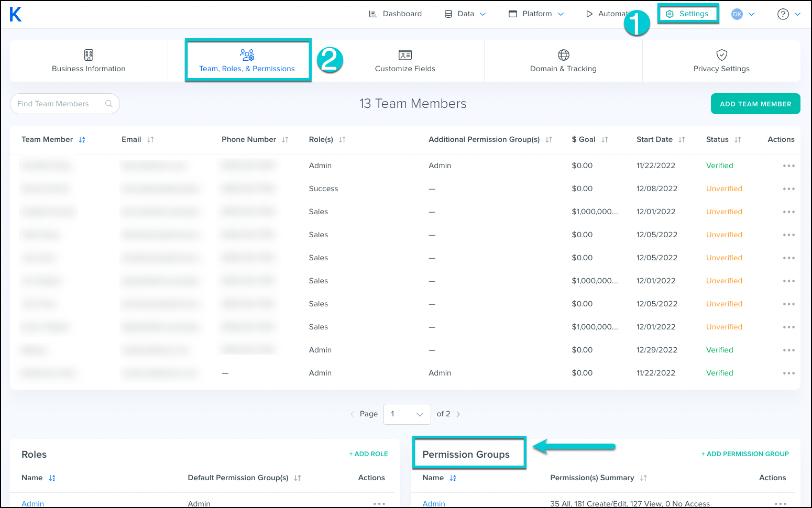Sort by Status column icon

tap(738, 140)
